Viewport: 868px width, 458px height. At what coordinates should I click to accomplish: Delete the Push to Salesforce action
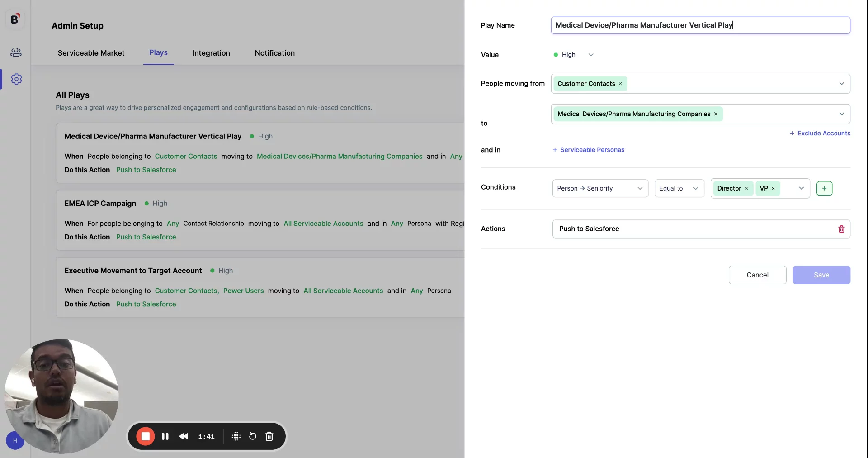[x=841, y=229]
